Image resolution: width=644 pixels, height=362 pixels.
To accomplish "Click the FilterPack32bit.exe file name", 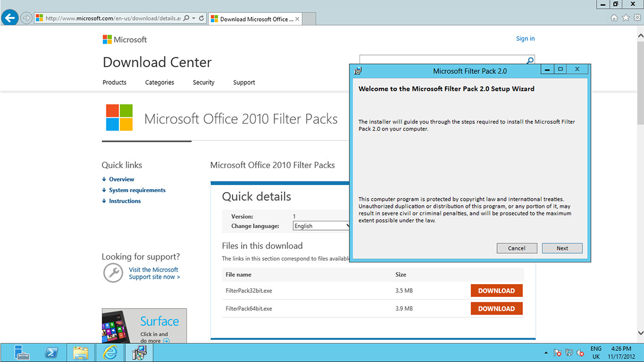I will pyautogui.click(x=248, y=291).
